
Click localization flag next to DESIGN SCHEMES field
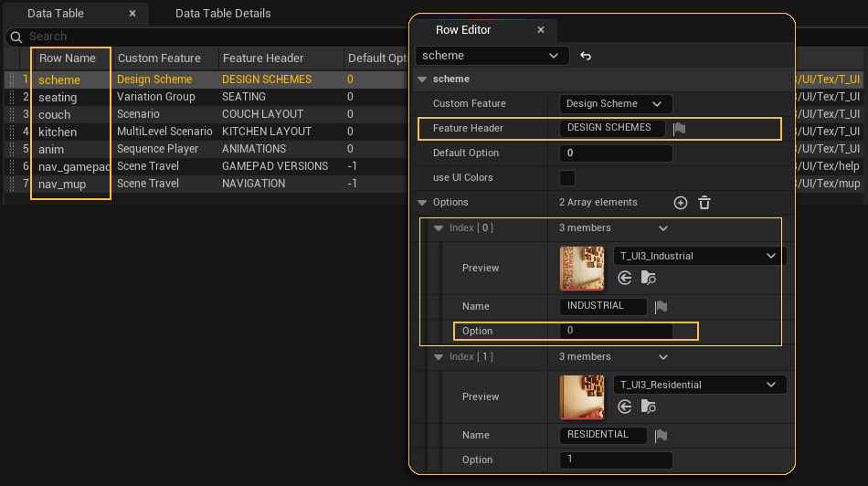[679, 129]
